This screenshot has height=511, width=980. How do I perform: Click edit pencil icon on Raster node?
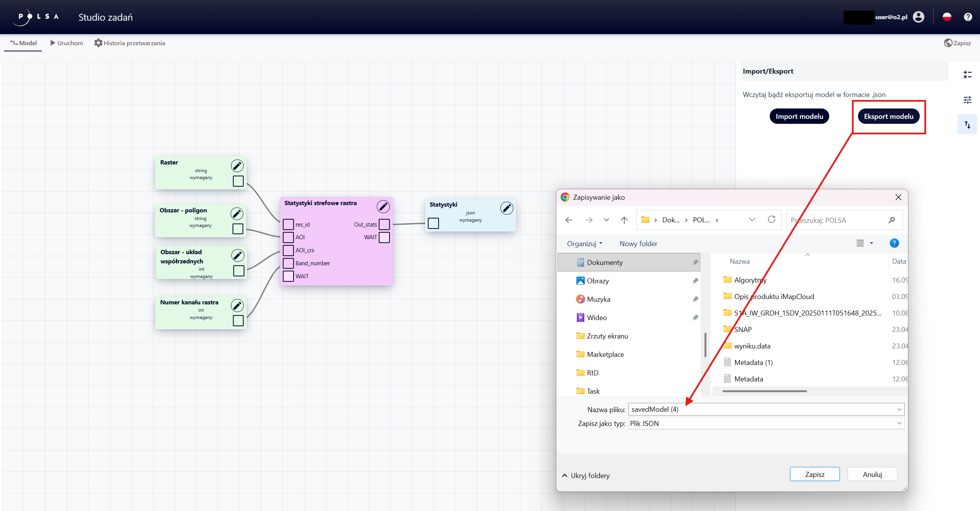pos(237,166)
